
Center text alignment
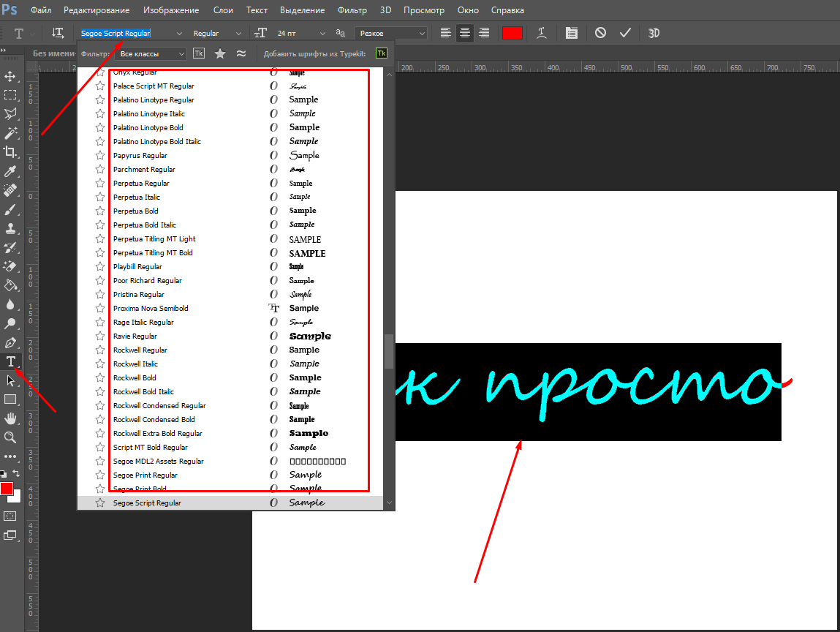point(465,33)
